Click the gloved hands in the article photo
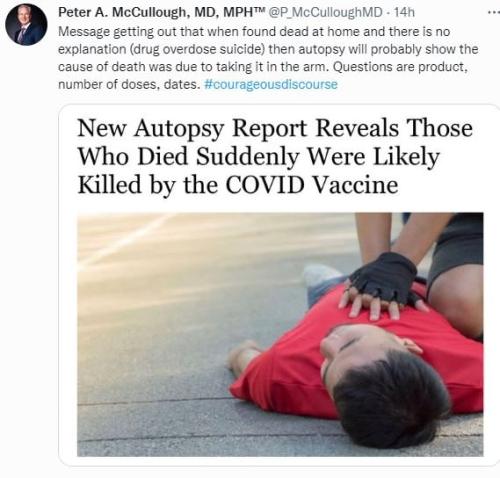Viewport: 500px width, 478px height. [x=383, y=287]
